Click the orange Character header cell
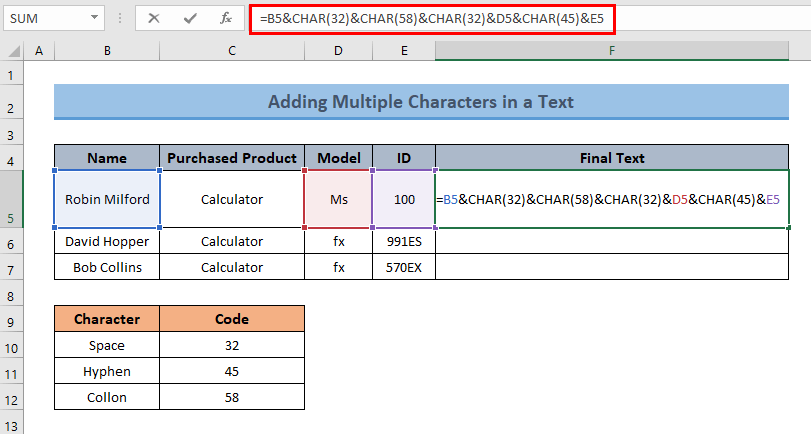811x434 pixels. click(x=106, y=319)
